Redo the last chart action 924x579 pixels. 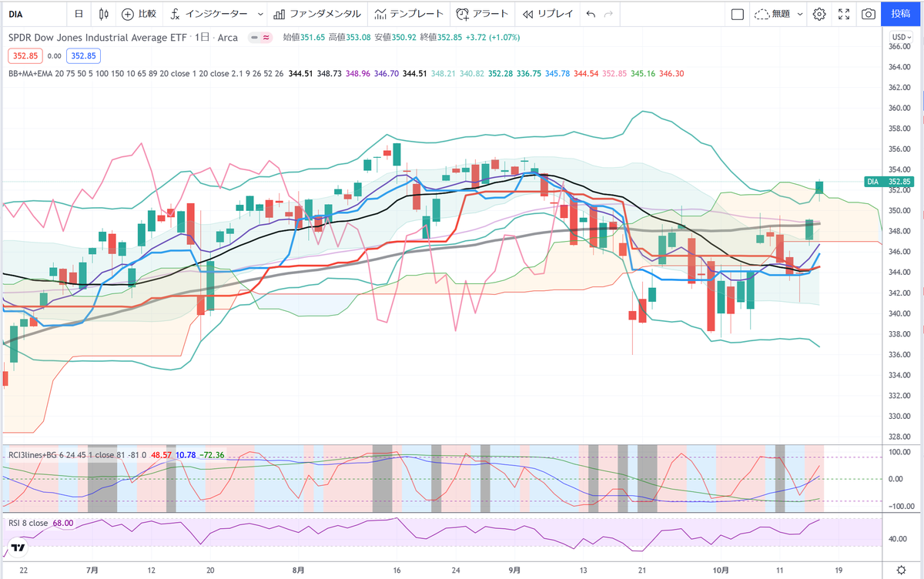[609, 14]
